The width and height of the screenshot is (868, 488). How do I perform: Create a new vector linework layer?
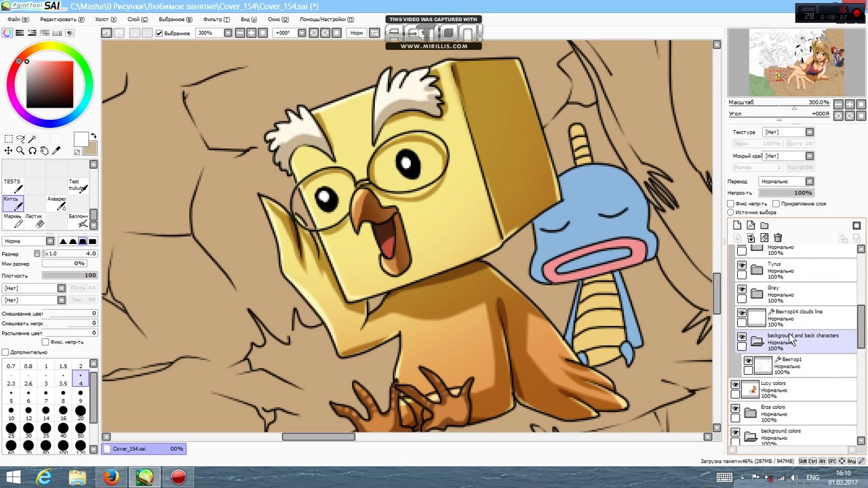coord(751,226)
